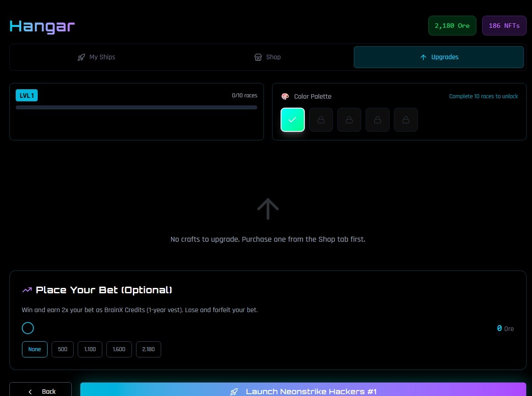532x396 pixels.
Task: Click the last locked color swatch
Action: coord(405,120)
